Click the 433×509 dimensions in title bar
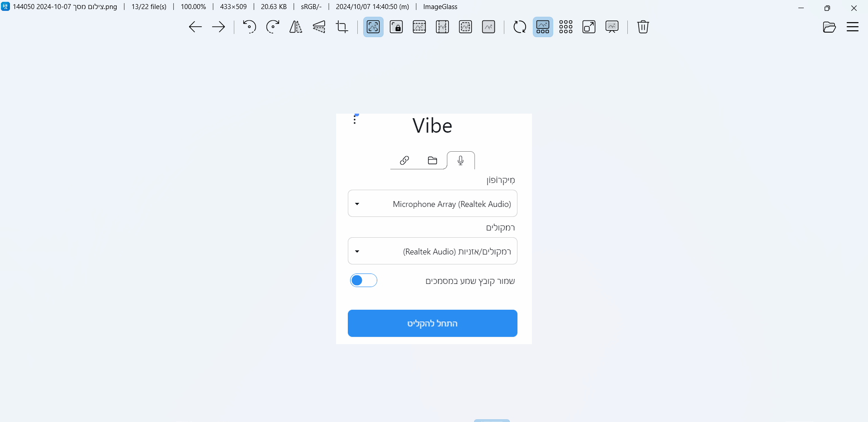868x422 pixels. click(x=233, y=7)
